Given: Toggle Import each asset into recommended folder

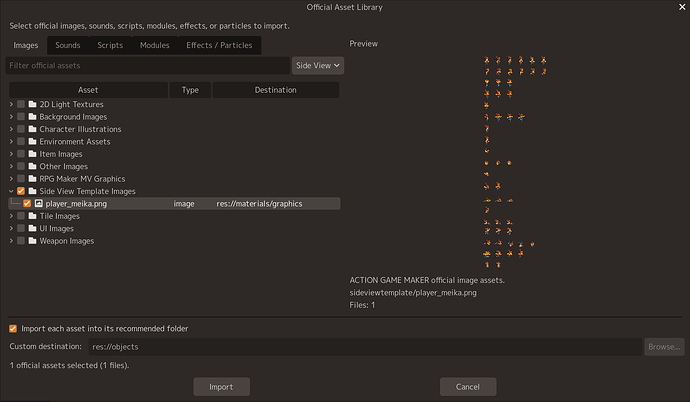Looking at the screenshot, I should [x=13, y=329].
